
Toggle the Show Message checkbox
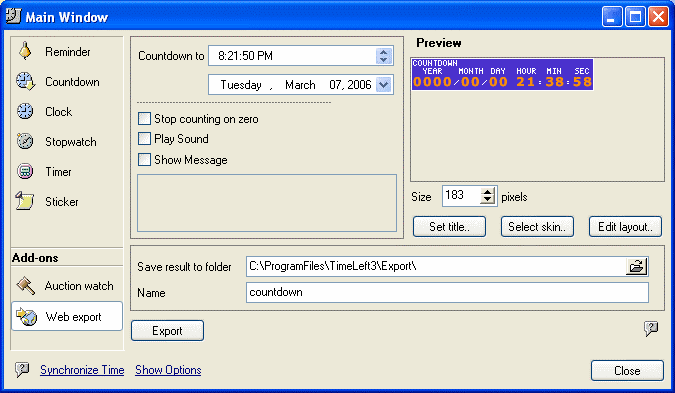[x=144, y=159]
